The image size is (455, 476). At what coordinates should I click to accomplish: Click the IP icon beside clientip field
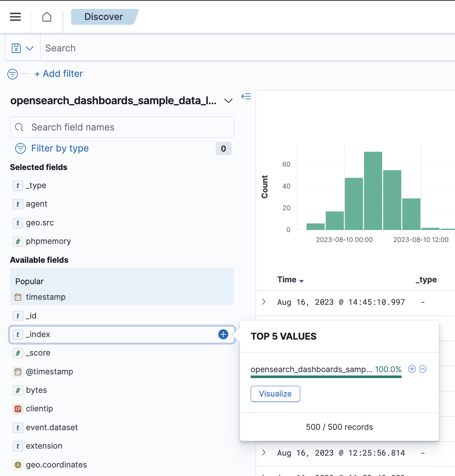point(18,409)
